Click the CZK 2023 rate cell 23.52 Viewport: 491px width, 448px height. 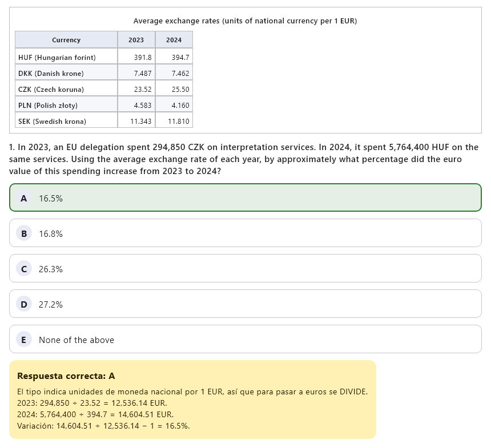point(136,89)
